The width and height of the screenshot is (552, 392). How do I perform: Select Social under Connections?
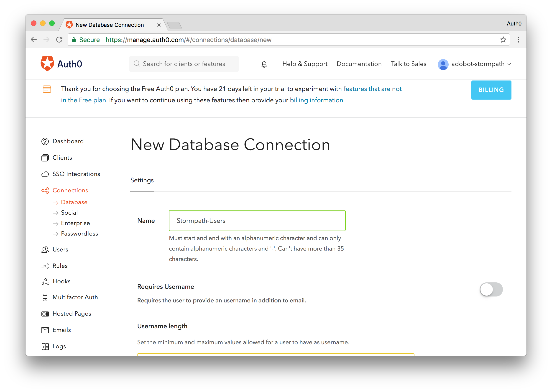pos(69,213)
